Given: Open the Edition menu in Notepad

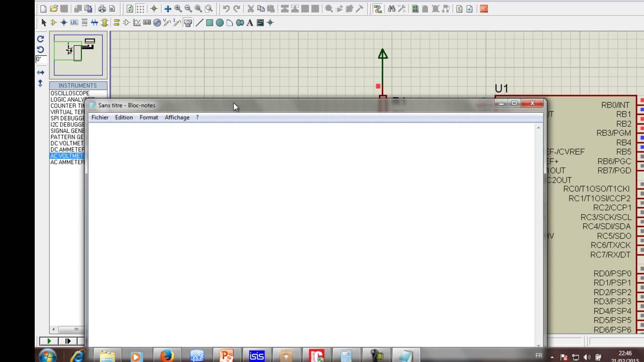Looking at the screenshot, I should coord(124,117).
